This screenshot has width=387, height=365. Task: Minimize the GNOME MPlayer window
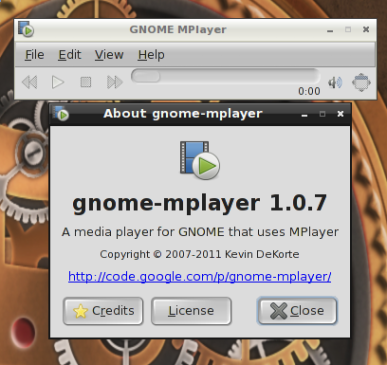(330, 30)
